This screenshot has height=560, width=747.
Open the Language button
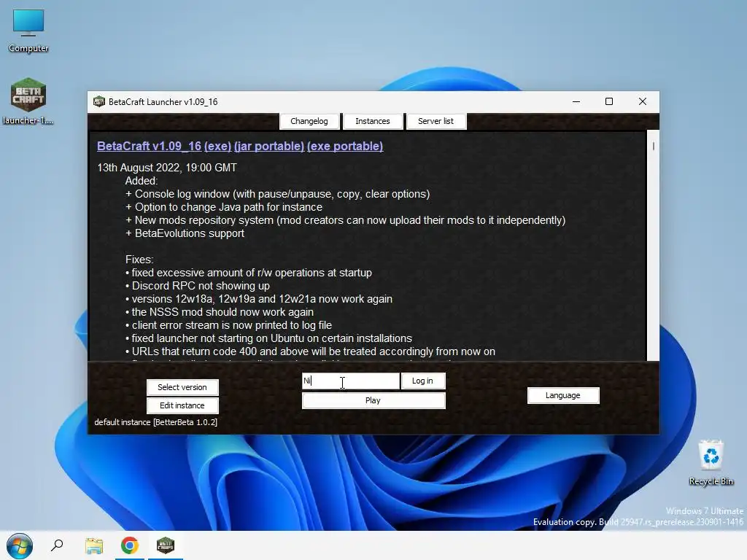[563, 395]
